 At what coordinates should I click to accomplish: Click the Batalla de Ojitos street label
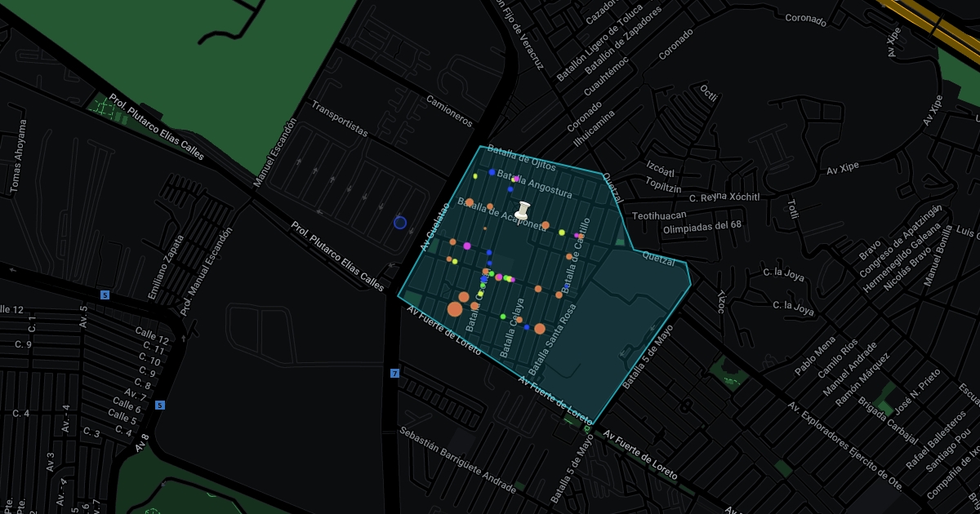(521, 158)
